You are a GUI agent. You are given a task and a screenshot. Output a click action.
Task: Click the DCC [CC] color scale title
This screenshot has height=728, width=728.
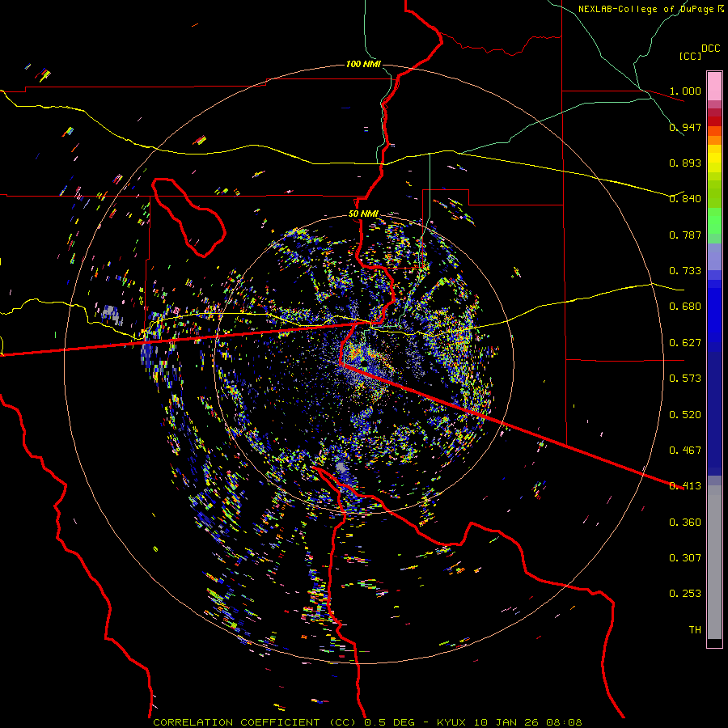click(x=699, y=52)
